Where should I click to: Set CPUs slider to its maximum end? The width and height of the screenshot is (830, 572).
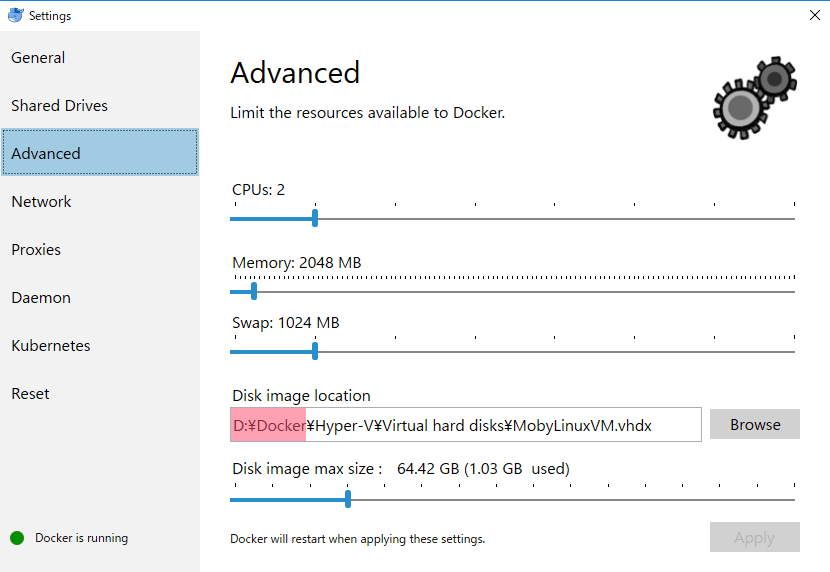click(794, 219)
